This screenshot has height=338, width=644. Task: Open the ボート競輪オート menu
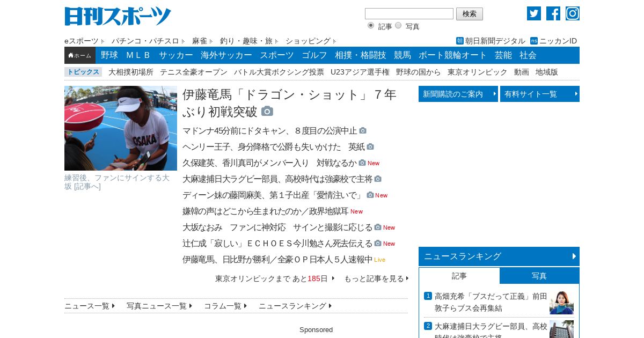(453, 55)
